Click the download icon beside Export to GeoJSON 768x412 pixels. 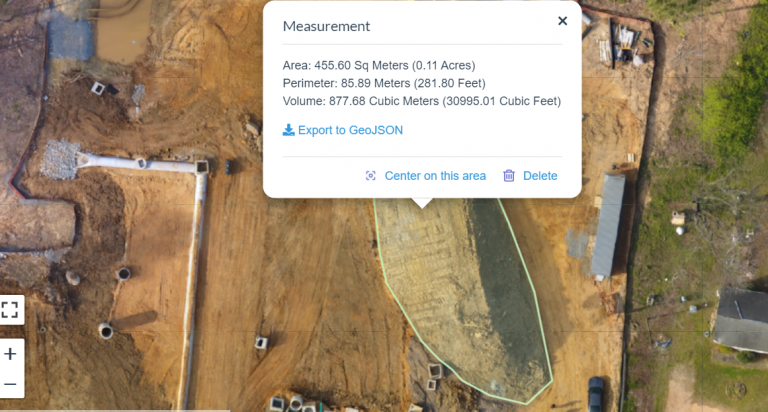(x=288, y=130)
